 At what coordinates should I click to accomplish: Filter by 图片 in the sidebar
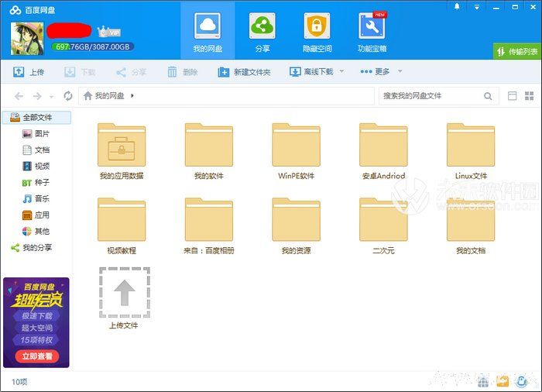pos(36,133)
